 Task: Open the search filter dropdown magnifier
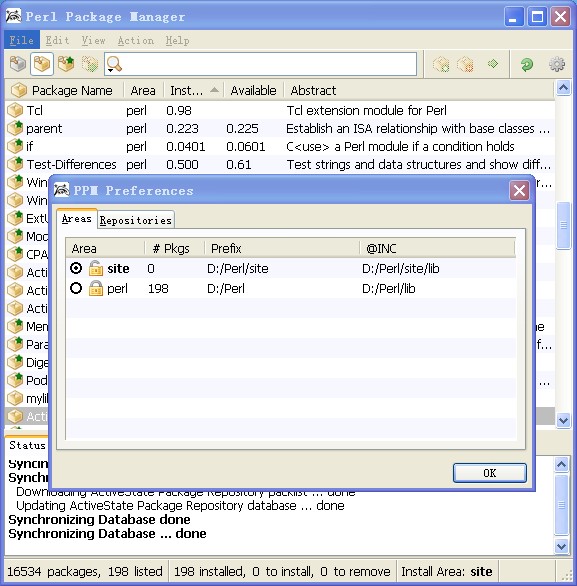114,64
